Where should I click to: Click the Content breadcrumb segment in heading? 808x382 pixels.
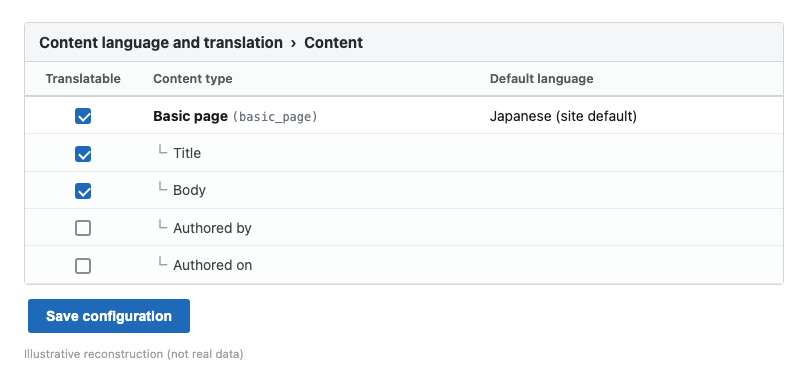tap(333, 42)
